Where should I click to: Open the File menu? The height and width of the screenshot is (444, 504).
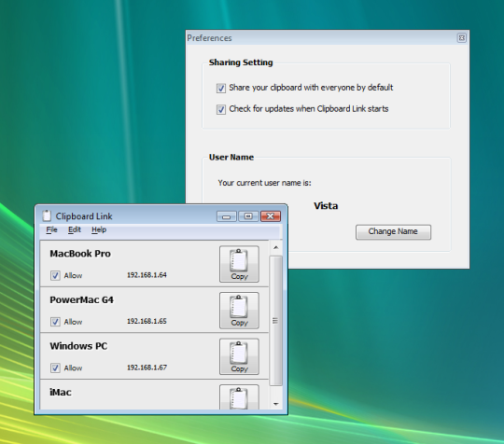pyautogui.click(x=51, y=229)
